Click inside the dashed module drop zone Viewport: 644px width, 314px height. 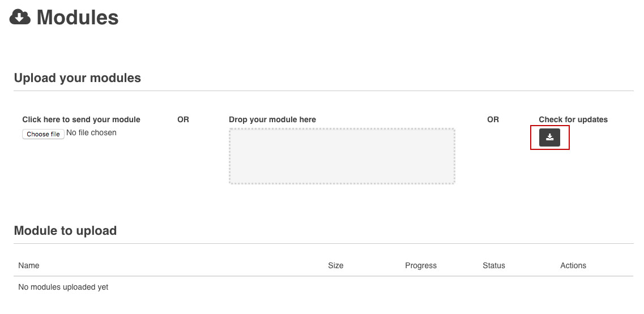342,156
